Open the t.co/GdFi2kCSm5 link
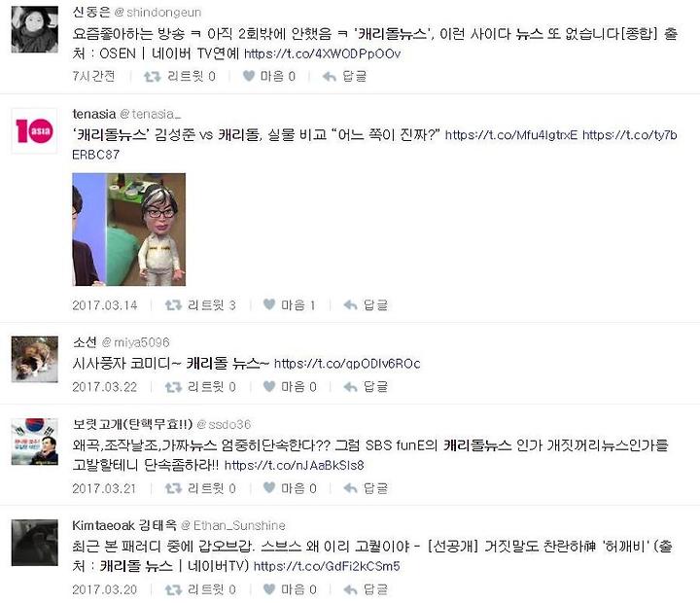700x603 pixels. click(327, 566)
